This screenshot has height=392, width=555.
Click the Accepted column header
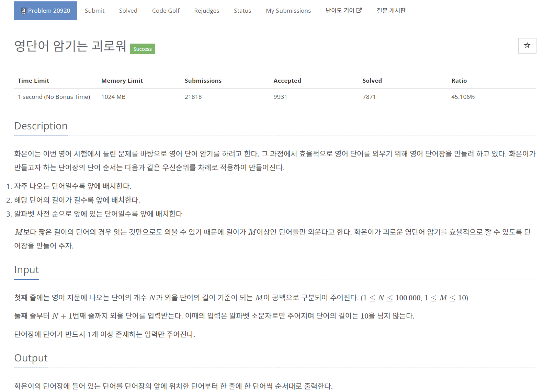coord(287,81)
